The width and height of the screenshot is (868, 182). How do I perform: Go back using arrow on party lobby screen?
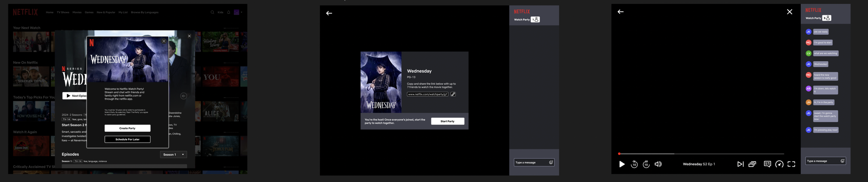tap(329, 13)
